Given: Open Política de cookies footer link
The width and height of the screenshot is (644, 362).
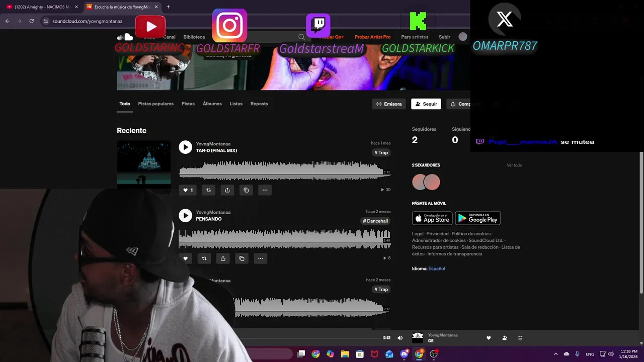Looking at the screenshot, I should tap(471, 234).
